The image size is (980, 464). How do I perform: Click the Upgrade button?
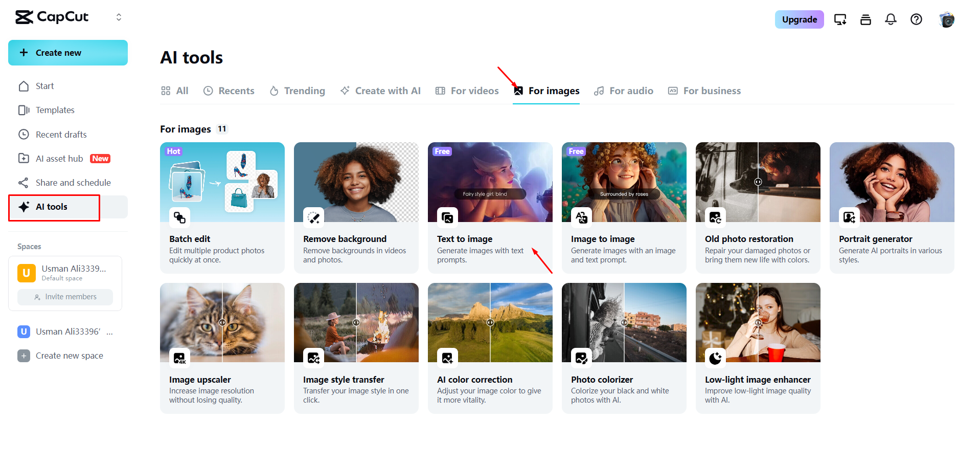tap(799, 19)
